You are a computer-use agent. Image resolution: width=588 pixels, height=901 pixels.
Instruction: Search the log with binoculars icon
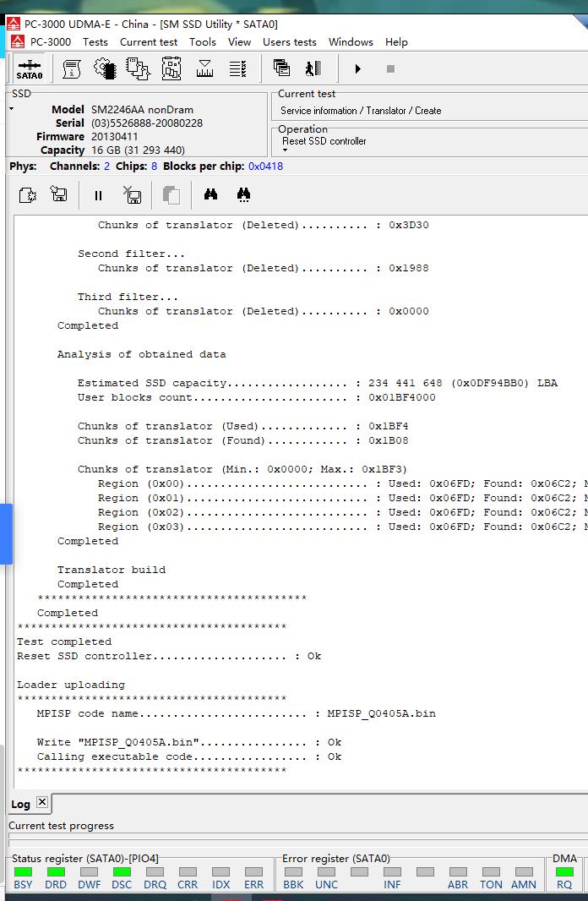pyautogui.click(x=210, y=194)
